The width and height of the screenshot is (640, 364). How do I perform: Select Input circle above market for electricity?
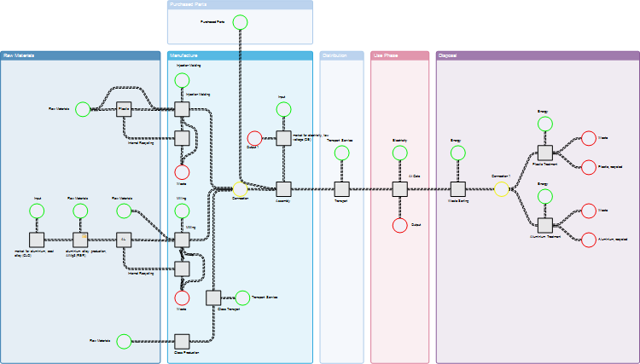[x=283, y=109]
